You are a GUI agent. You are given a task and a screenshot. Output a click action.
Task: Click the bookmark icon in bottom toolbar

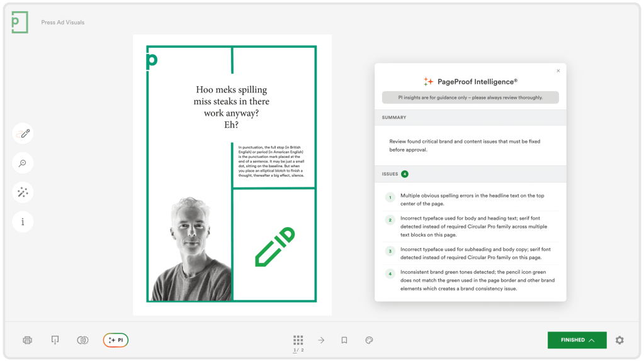pos(344,340)
